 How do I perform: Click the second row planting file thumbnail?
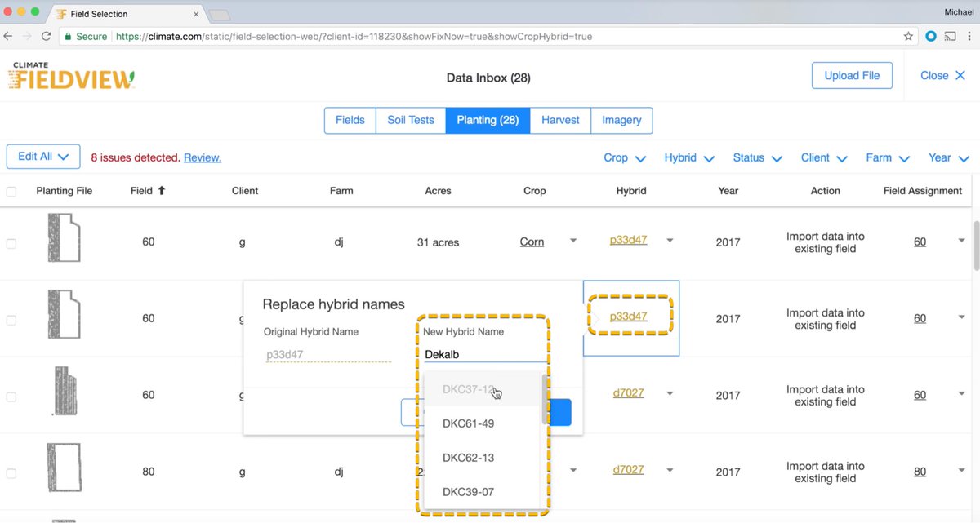64,314
